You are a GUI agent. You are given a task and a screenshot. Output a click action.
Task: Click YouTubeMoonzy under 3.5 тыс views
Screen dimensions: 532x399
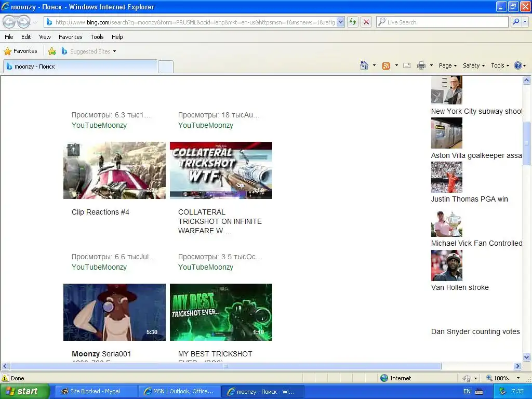pos(206,267)
